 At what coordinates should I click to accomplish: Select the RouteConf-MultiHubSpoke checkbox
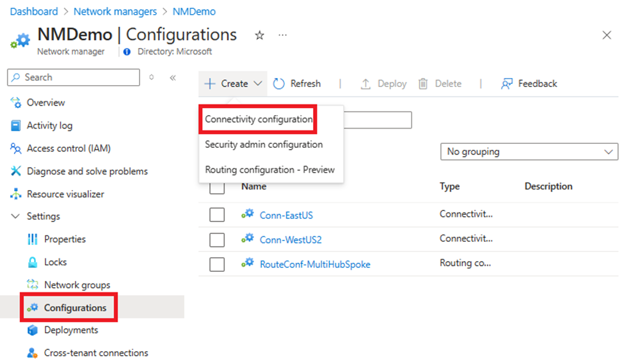point(217,264)
